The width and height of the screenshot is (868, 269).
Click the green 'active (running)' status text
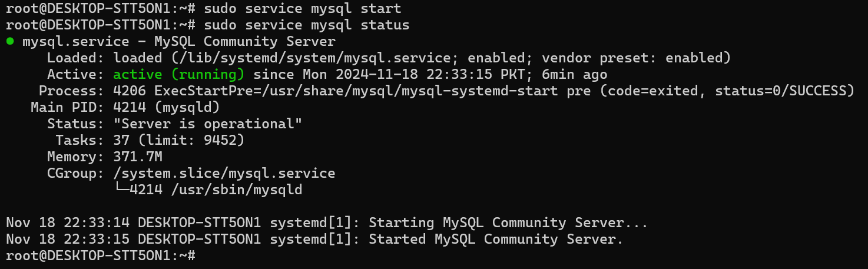click(x=179, y=75)
